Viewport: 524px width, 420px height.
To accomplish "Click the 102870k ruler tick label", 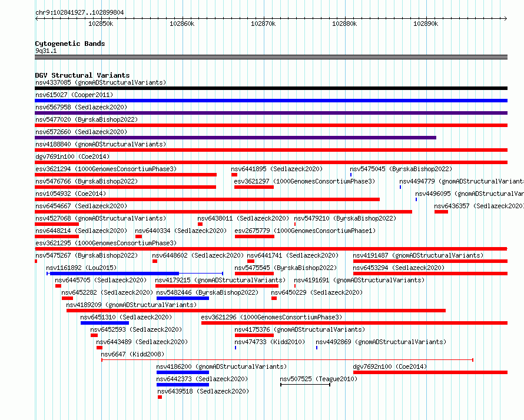I will tap(263, 24).
